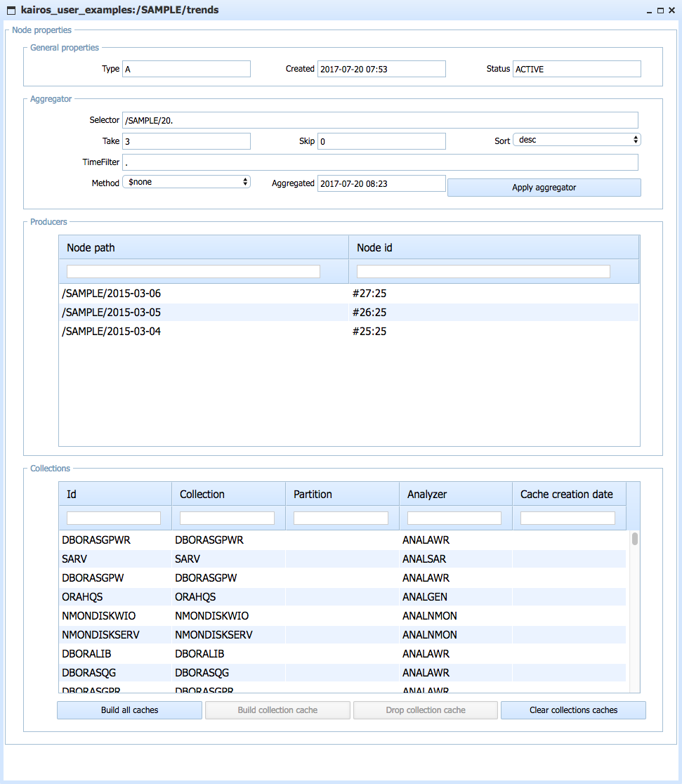Screen dimensions: 682x784
Task: Sort collections by Id header
Action: (115, 494)
